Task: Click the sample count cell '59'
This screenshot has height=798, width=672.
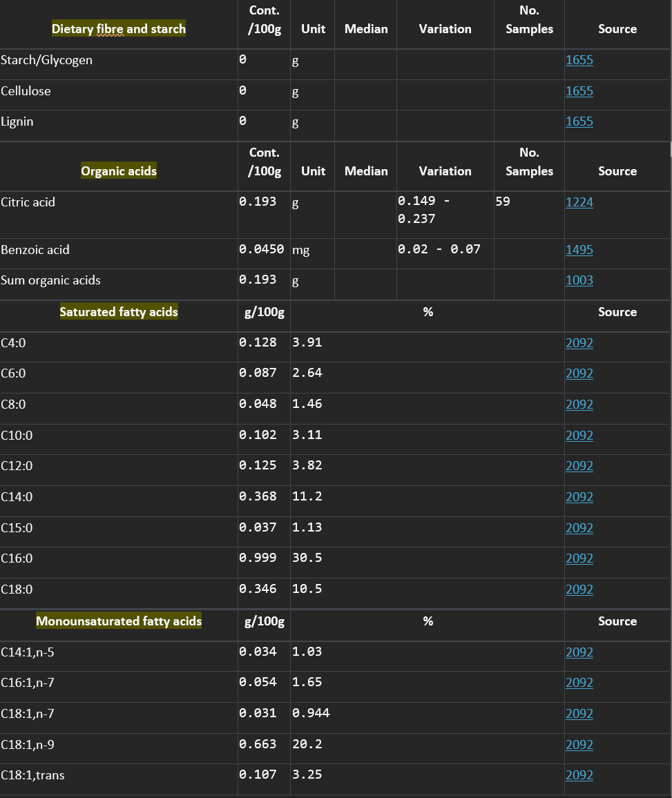Action: 503,202
